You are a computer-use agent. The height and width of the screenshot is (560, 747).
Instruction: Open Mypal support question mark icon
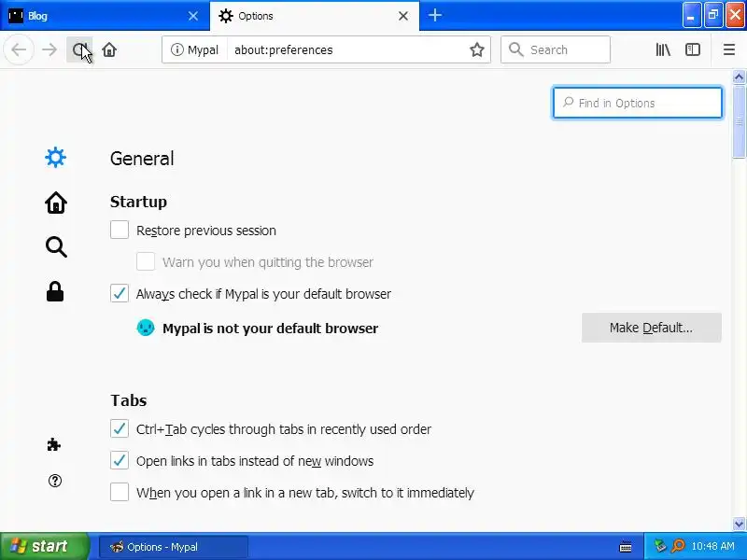tap(55, 481)
